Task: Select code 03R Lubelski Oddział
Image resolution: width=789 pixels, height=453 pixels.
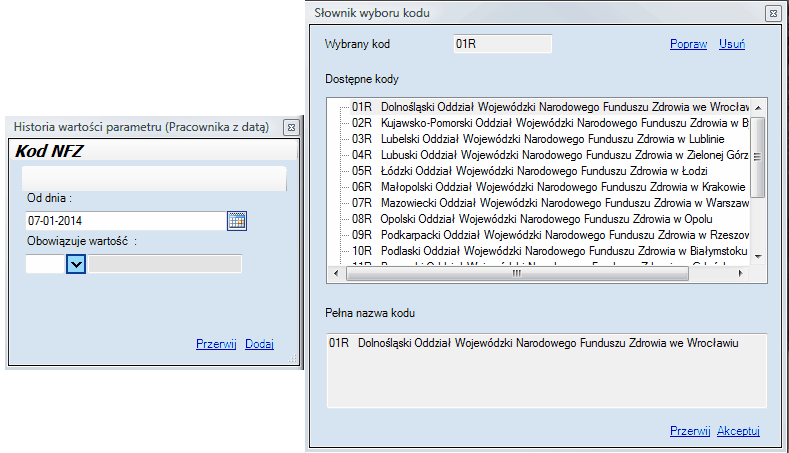Action: 538,139
